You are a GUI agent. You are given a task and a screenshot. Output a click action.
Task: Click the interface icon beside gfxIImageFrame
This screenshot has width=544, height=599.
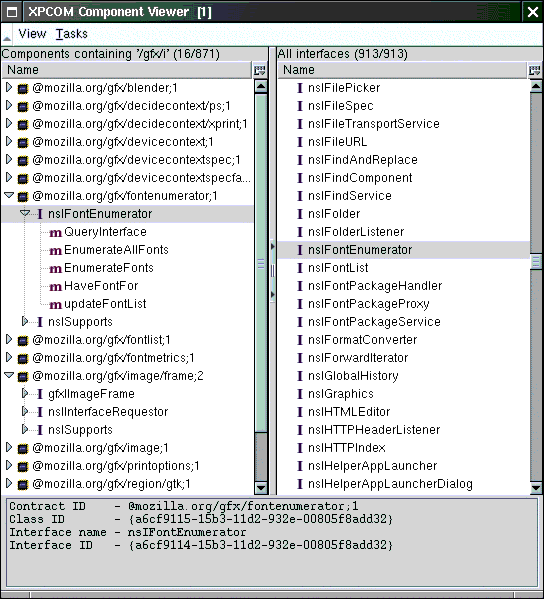pyautogui.click(x=40, y=394)
